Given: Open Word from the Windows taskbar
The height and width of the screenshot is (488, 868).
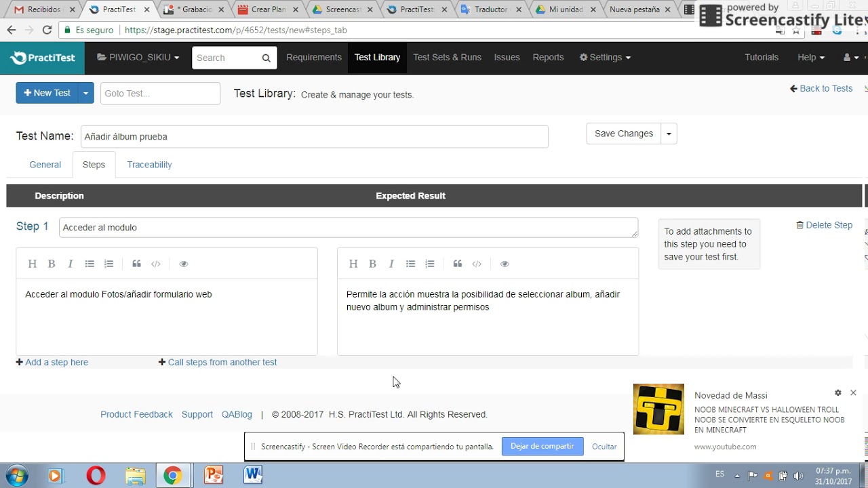Looking at the screenshot, I should click(x=253, y=475).
